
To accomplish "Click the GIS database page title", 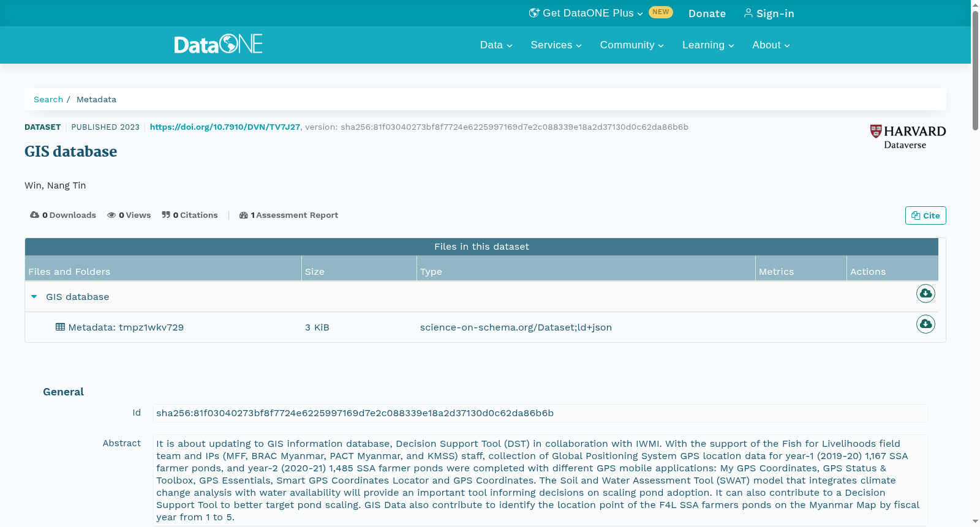I will [x=70, y=151].
